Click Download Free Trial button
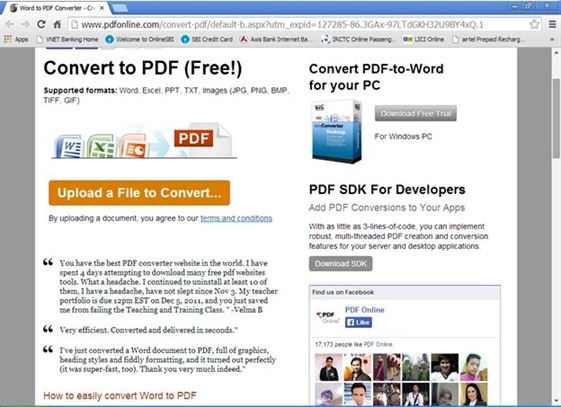Viewport: 561px width, 407px height. [x=415, y=113]
